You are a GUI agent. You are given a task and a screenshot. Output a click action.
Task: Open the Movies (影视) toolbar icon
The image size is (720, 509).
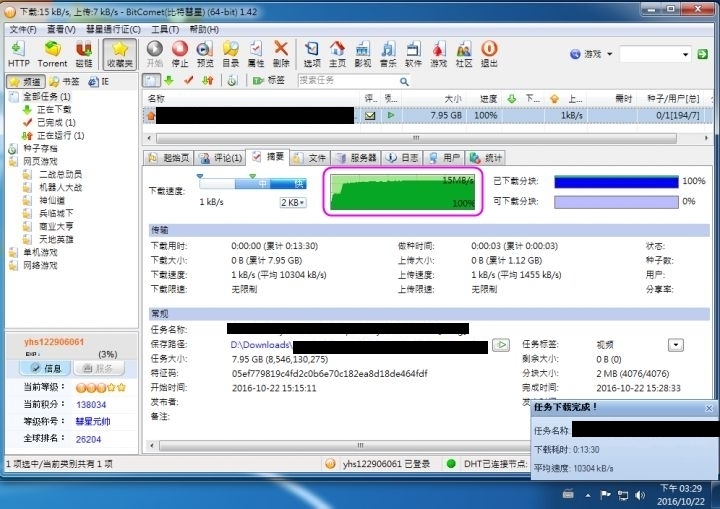pos(363,54)
